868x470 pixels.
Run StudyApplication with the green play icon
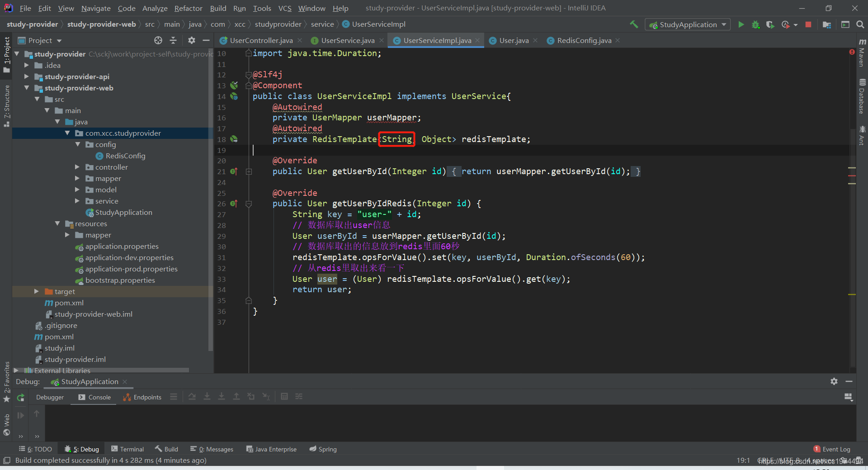pos(741,24)
